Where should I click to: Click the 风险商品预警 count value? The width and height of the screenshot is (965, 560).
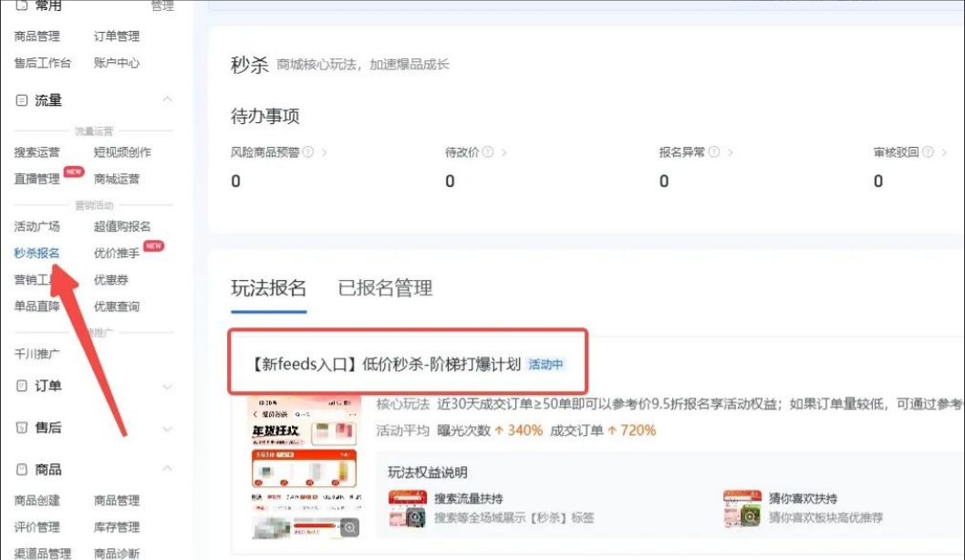[235, 181]
